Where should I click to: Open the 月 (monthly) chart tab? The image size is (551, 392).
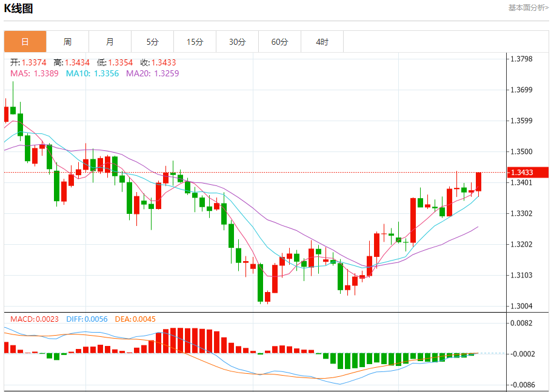[x=110, y=42]
